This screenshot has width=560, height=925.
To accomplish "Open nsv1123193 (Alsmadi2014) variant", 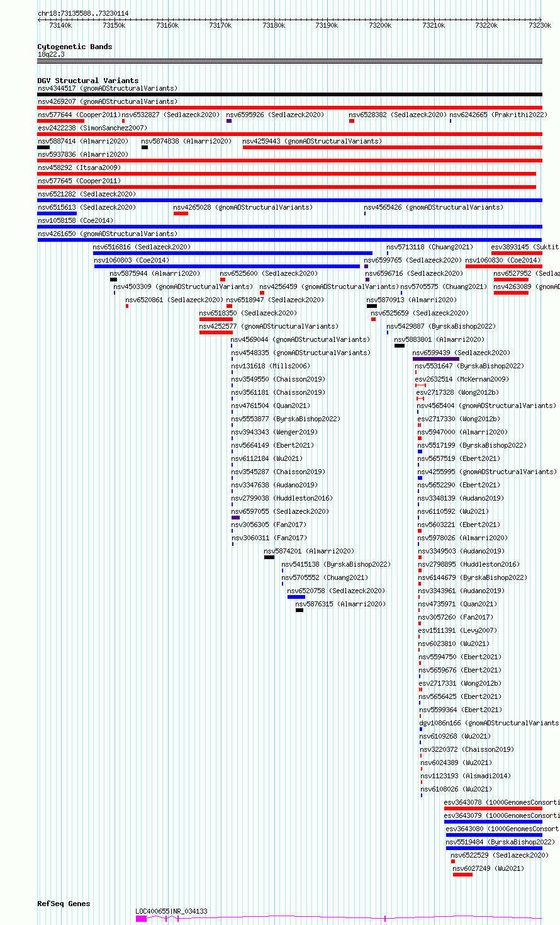I will [466, 776].
